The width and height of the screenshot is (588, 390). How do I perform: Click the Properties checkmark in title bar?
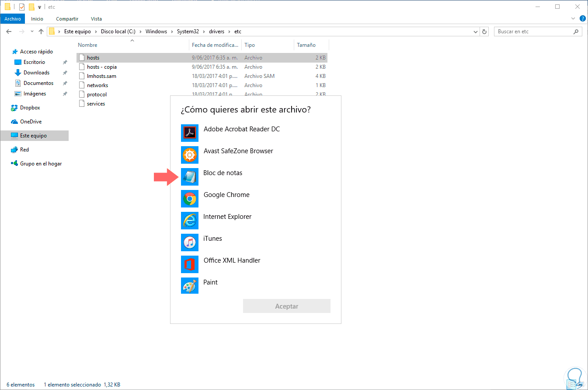22,7
